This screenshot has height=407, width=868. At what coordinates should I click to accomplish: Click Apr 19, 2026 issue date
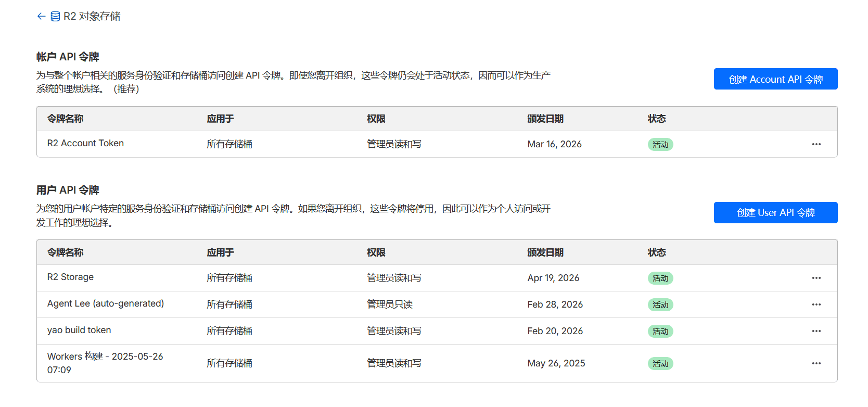[x=553, y=278]
